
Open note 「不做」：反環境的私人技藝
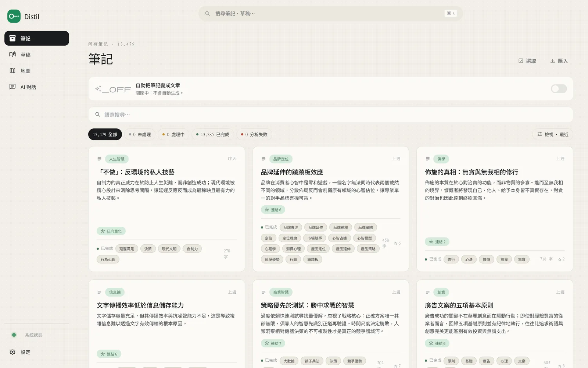[136, 172]
